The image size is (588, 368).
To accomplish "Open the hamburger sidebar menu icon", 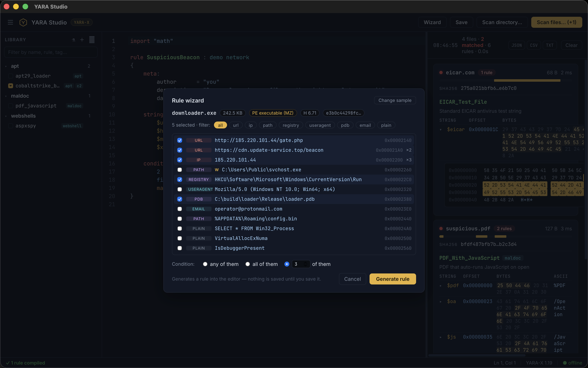I will tap(10, 22).
